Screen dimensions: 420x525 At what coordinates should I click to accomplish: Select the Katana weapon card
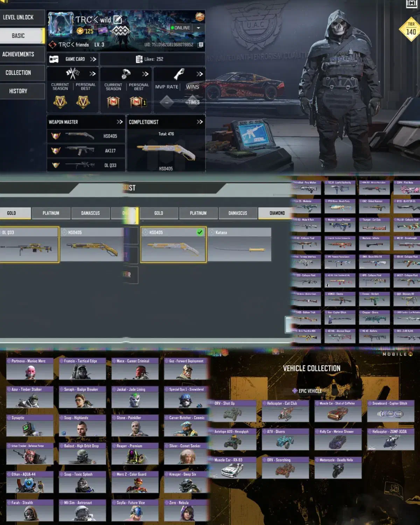click(x=239, y=245)
